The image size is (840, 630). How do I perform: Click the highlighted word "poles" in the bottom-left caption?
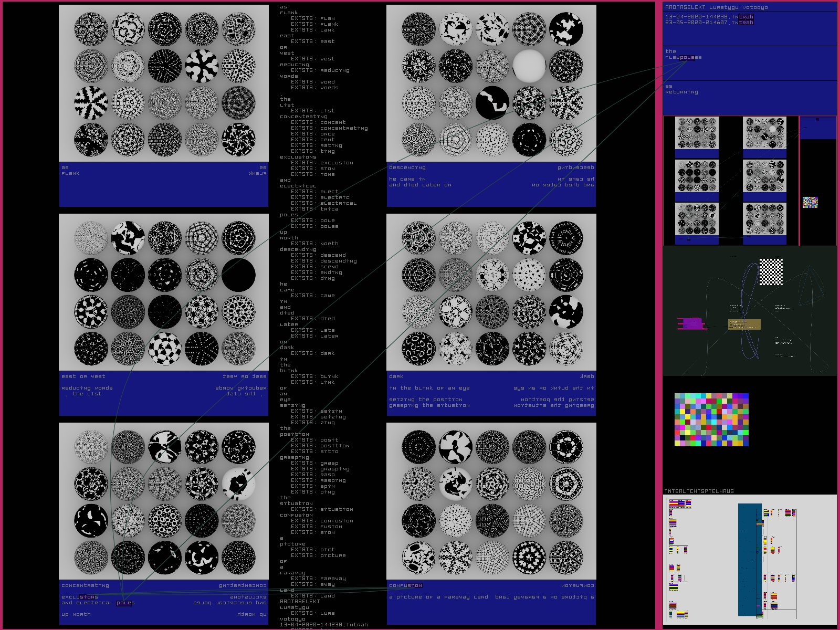[125, 603]
